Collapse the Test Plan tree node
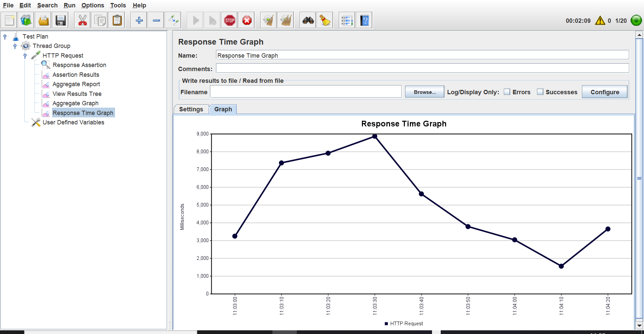Viewport: 644px width, 334px height. pos(5,37)
